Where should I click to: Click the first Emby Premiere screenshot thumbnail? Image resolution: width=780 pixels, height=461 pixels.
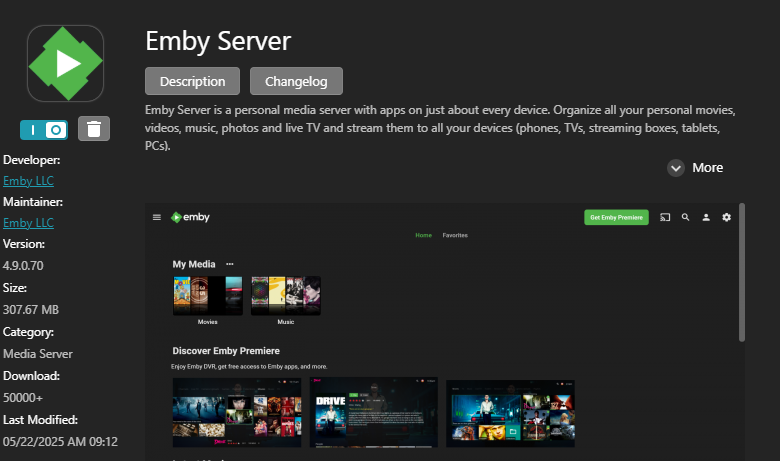click(237, 412)
